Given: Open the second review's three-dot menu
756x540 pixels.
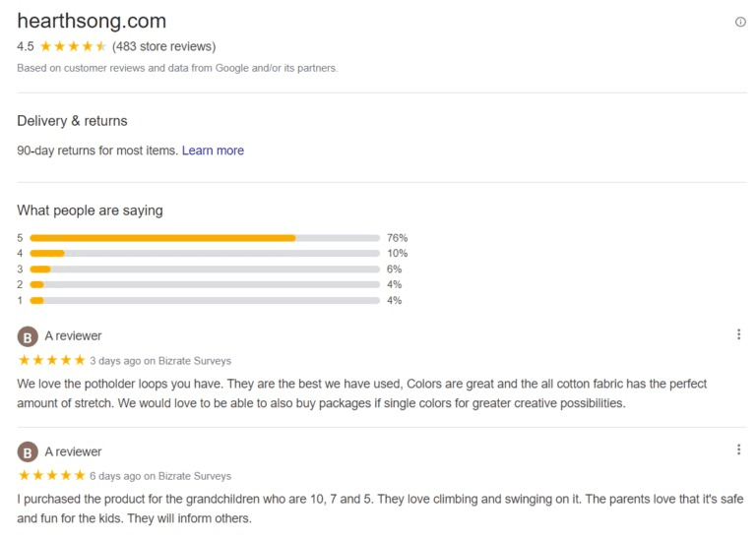Looking at the screenshot, I should click(x=738, y=450).
